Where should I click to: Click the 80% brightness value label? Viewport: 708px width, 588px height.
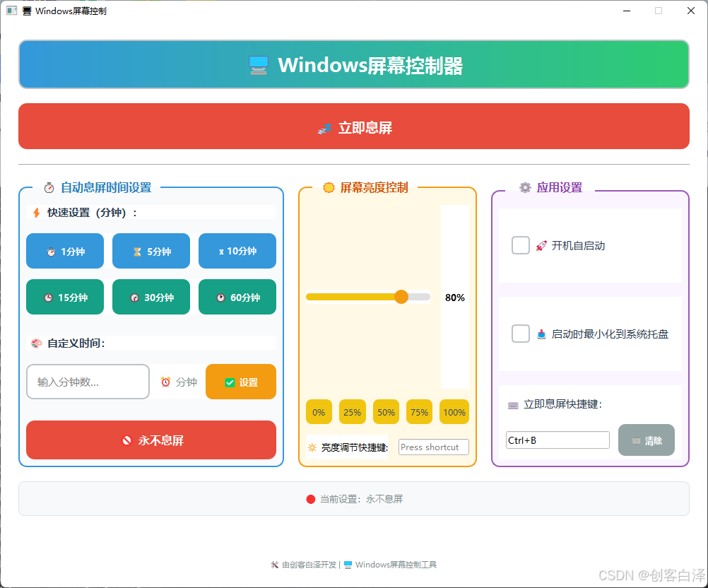pos(455,298)
